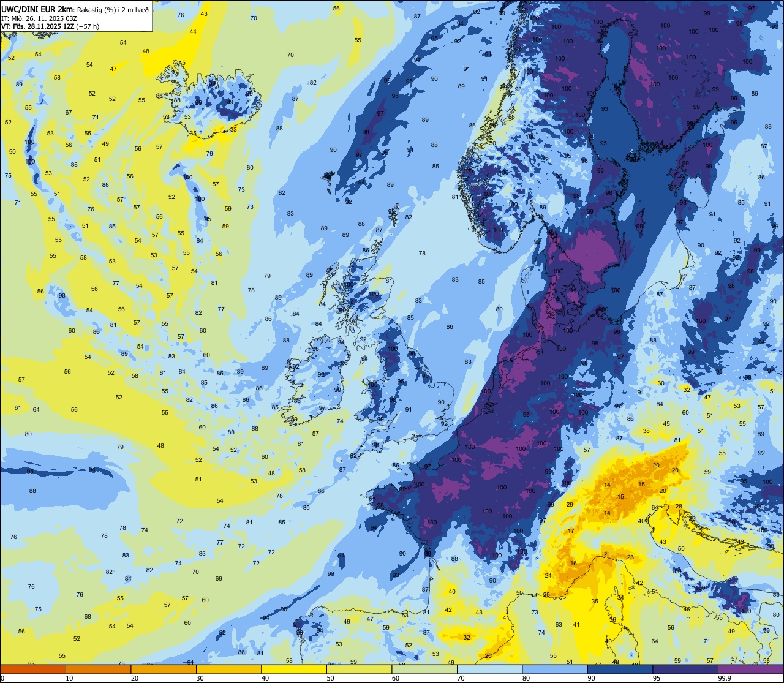The image size is (784, 683).
Task: Pick the 50–60% pale yellow legend swatch
Action: coord(359,670)
